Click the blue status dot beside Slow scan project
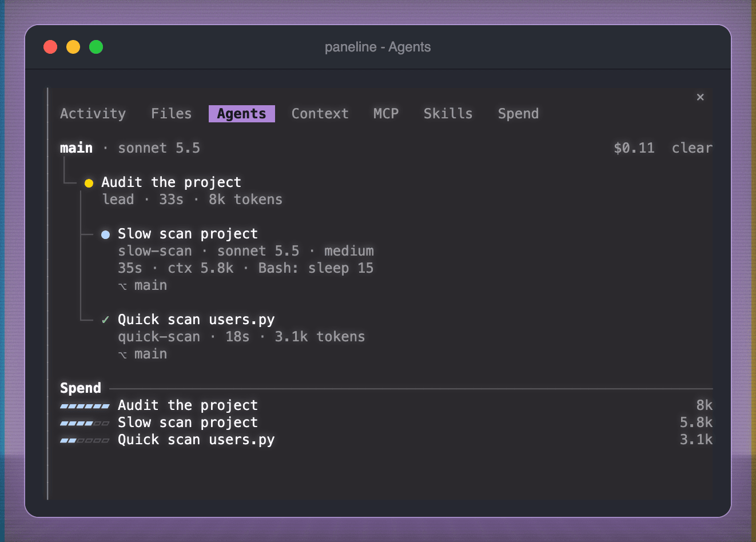This screenshot has height=542, width=756. click(105, 234)
